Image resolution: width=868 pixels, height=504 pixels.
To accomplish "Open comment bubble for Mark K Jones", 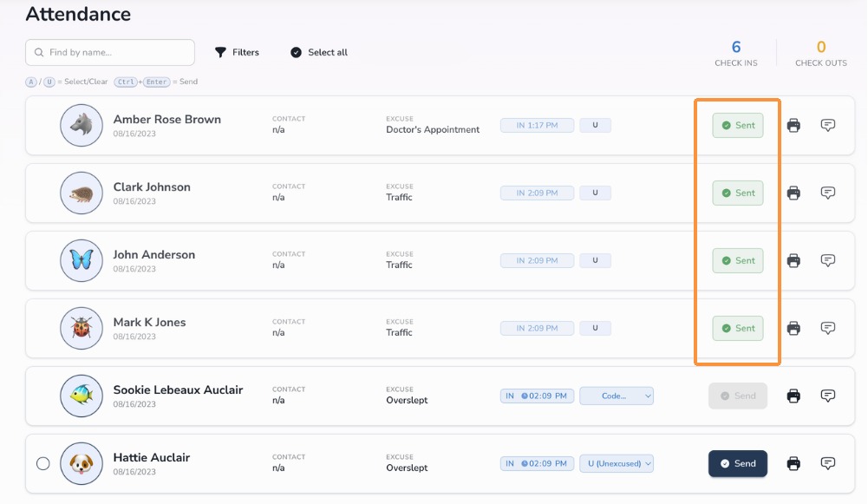I will point(827,328).
